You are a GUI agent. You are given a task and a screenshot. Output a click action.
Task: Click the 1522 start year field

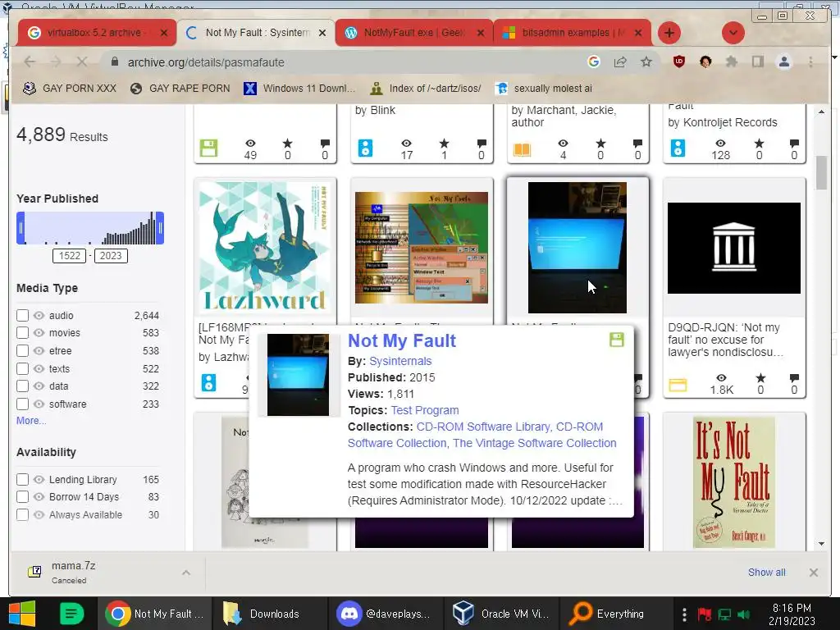(69, 256)
